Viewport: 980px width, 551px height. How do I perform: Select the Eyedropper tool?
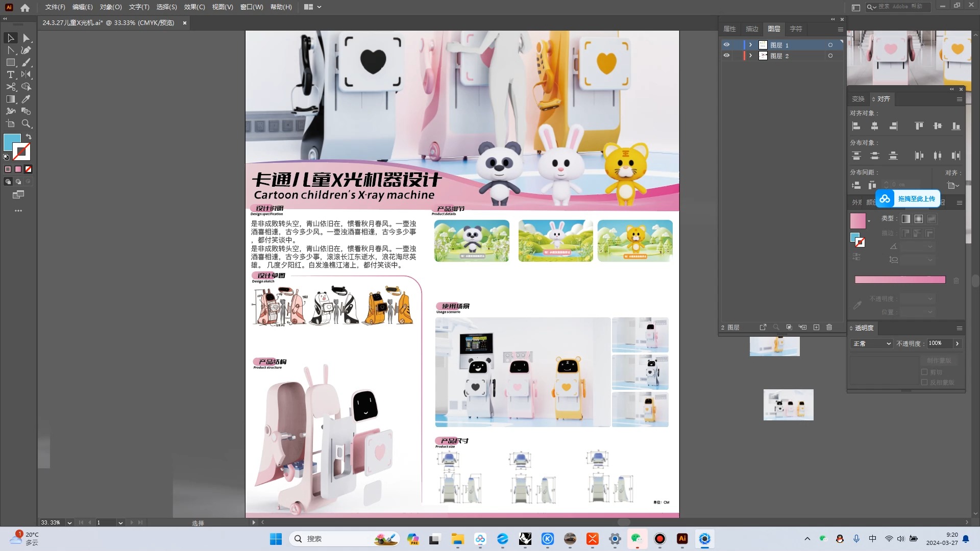click(x=26, y=99)
